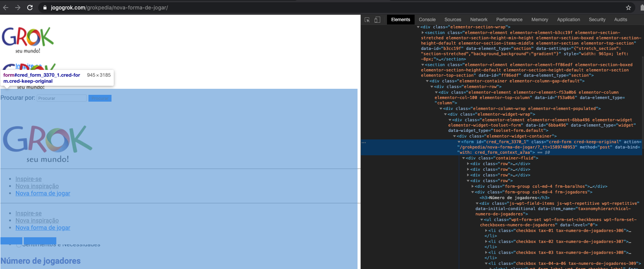This screenshot has width=644, height=269.
Task: Expand the li checkbox tax-01 node
Action: tap(486, 231)
